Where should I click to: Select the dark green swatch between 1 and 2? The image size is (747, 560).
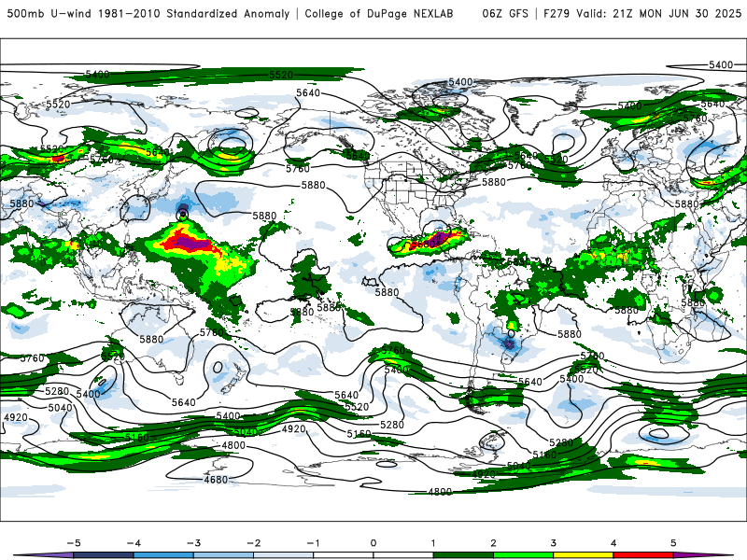pyautogui.click(x=463, y=555)
